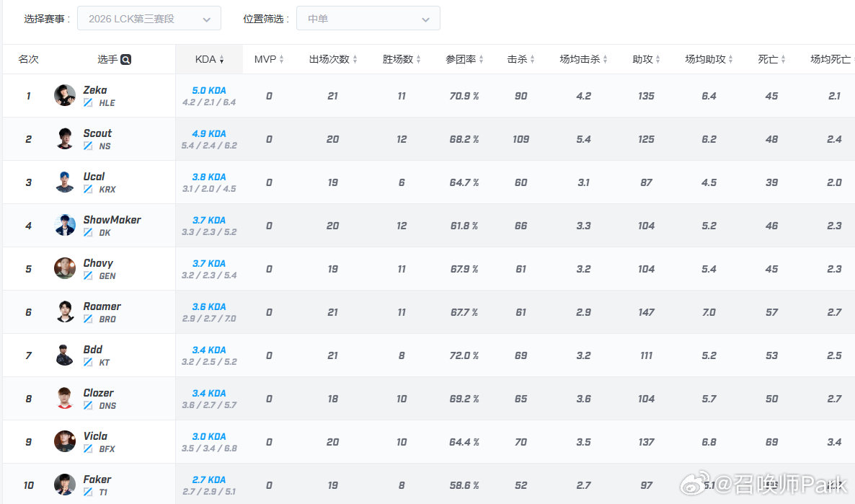This screenshot has width=855, height=504.
Task: Click Ucal's 6 wins cell
Action: click(x=402, y=182)
